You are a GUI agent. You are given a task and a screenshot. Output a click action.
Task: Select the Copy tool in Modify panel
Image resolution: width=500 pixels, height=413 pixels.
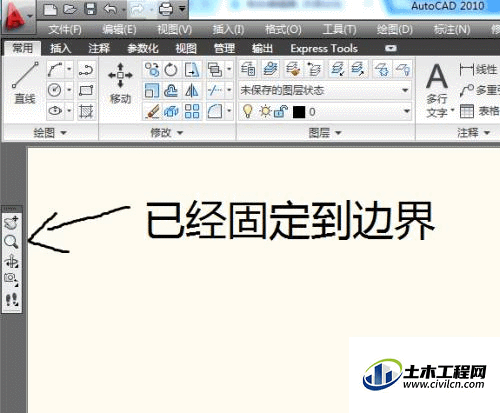click(x=152, y=70)
